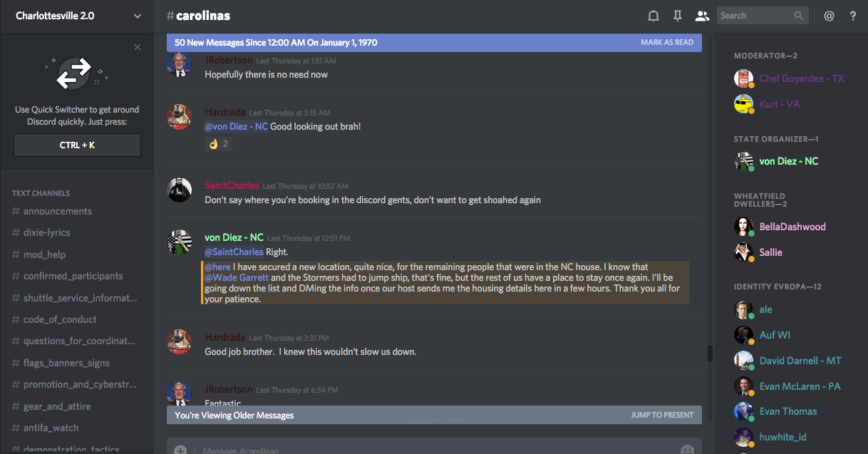Click von Diez - NC's avatar in member list
Image resolution: width=868 pixels, height=454 pixels.
(x=744, y=161)
